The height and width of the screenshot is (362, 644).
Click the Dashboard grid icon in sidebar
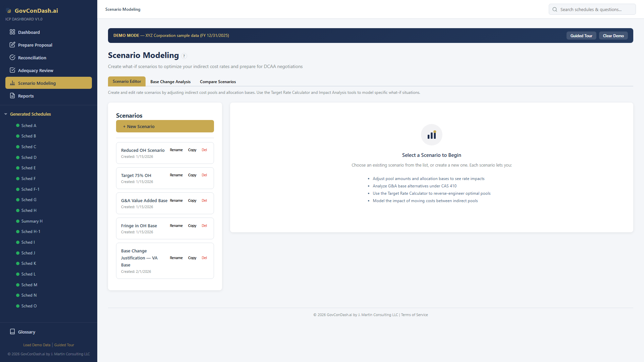pyautogui.click(x=12, y=32)
